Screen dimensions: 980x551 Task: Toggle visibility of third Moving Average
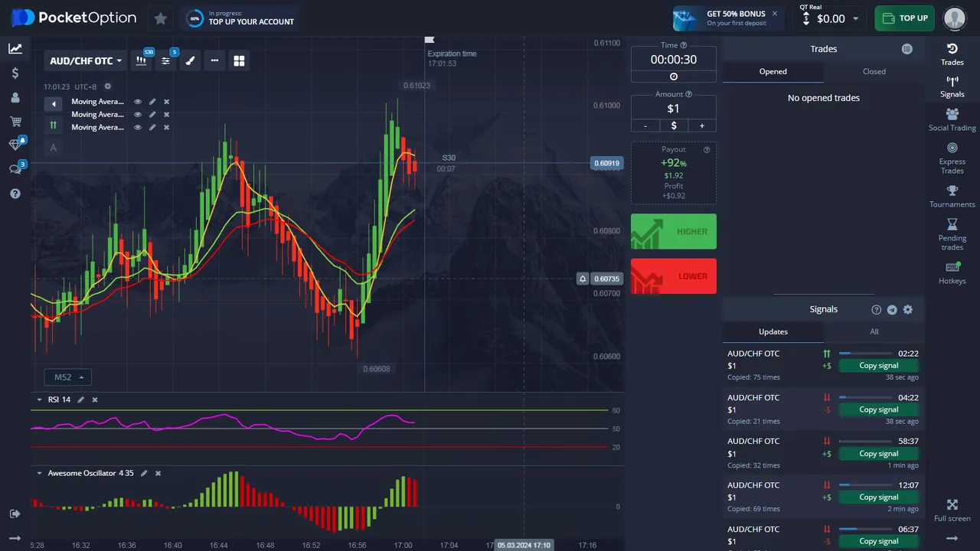click(x=138, y=127)
